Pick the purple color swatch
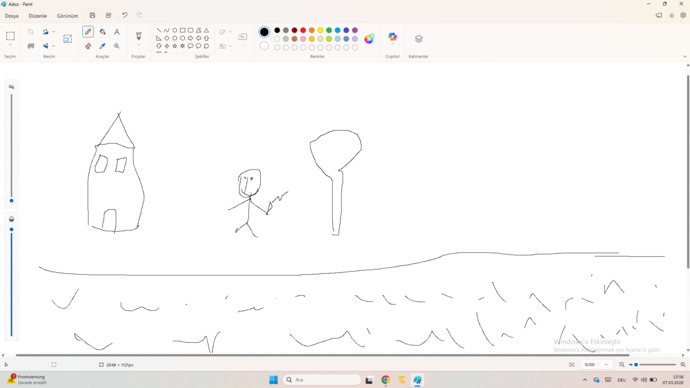The width and height of the screenshot is (690, 388). [x=355, y=30]
